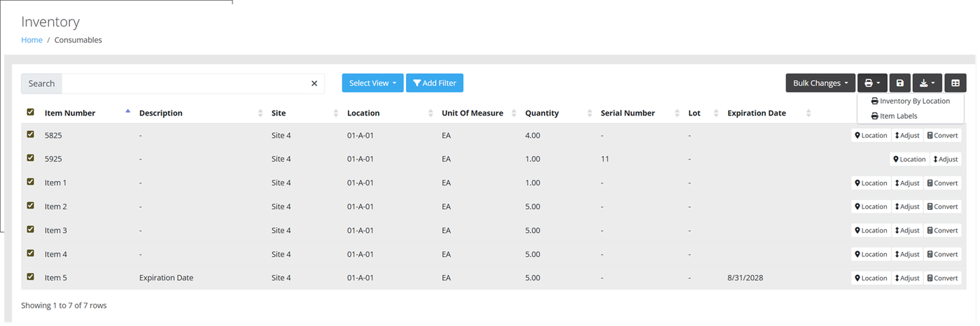980x326 pixels.
Task: Sort by the Lot column header
Action: (694, 113)
